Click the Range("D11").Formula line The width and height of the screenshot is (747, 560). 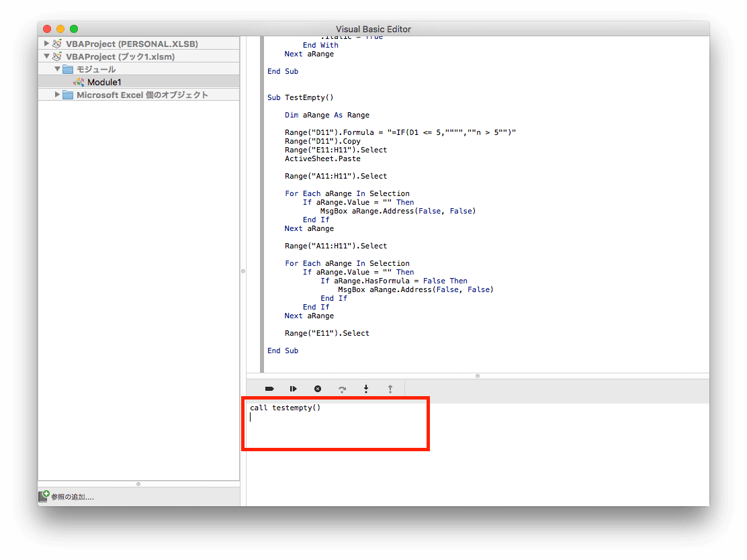[400, 132]
